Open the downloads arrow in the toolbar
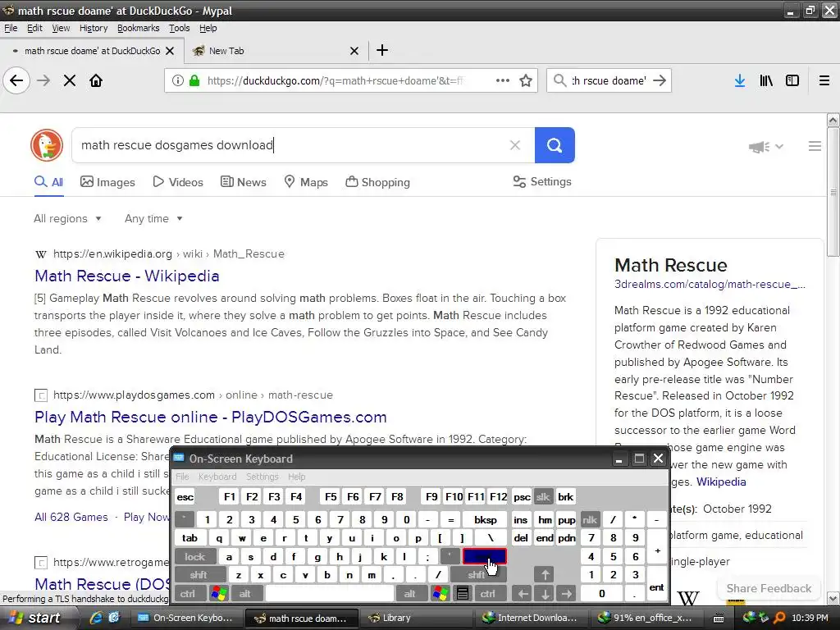 pos(740,81)
